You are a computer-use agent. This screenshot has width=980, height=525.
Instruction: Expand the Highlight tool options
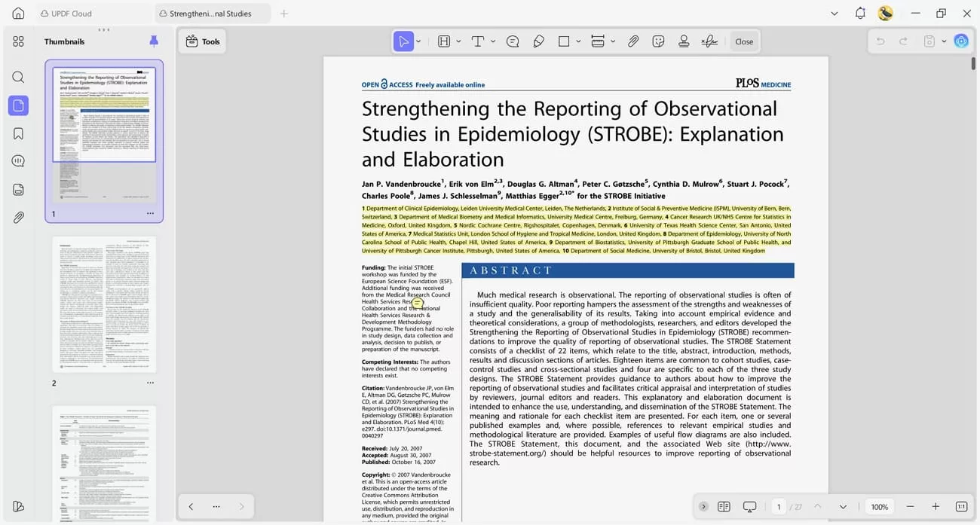458,41
